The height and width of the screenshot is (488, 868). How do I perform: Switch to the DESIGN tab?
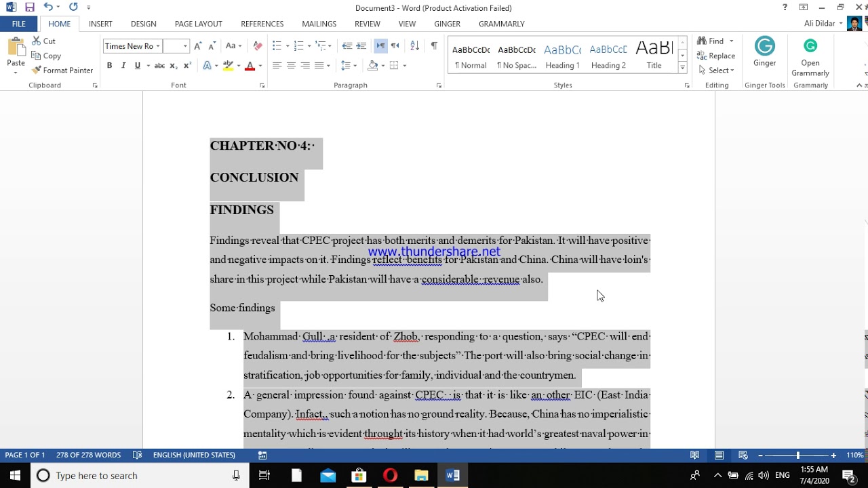144,24
